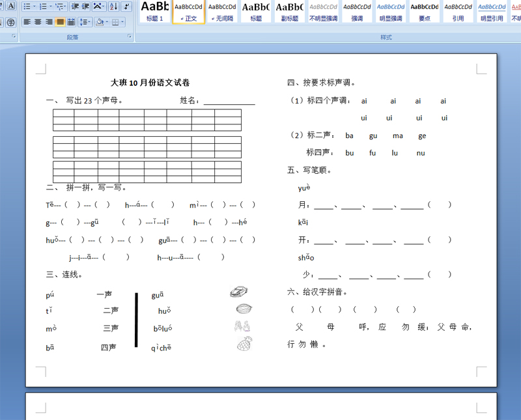521x420 pixels.
Task: Open the Paragraph dialog launcher
Action: coord(130,36)
